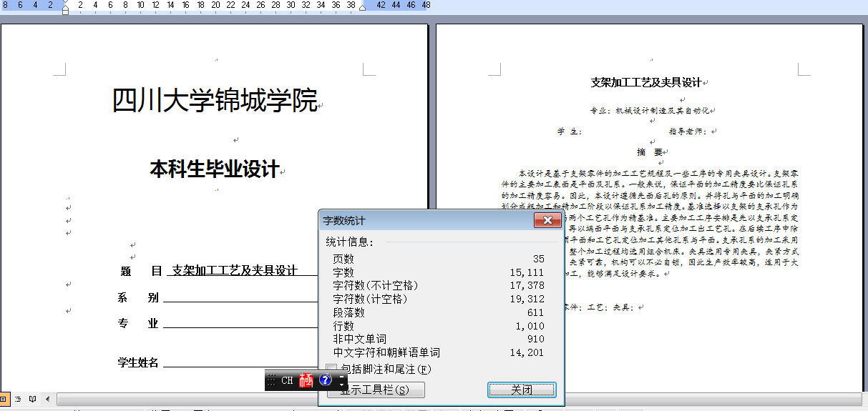This screenshot has height=411, width=868.
Task: Click the 字符数(计空格) value 19,312
Action: pyautogui.click(x=527, y=299)
